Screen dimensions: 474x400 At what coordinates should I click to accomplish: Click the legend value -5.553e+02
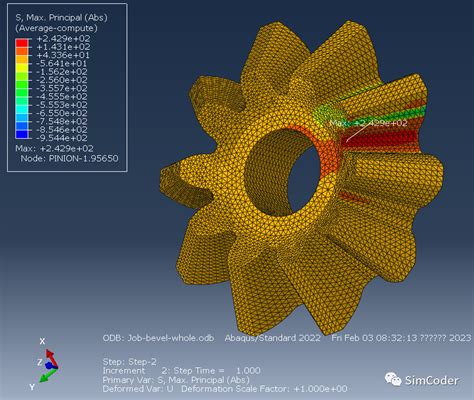pyautogui.click(x=62, y=105)
